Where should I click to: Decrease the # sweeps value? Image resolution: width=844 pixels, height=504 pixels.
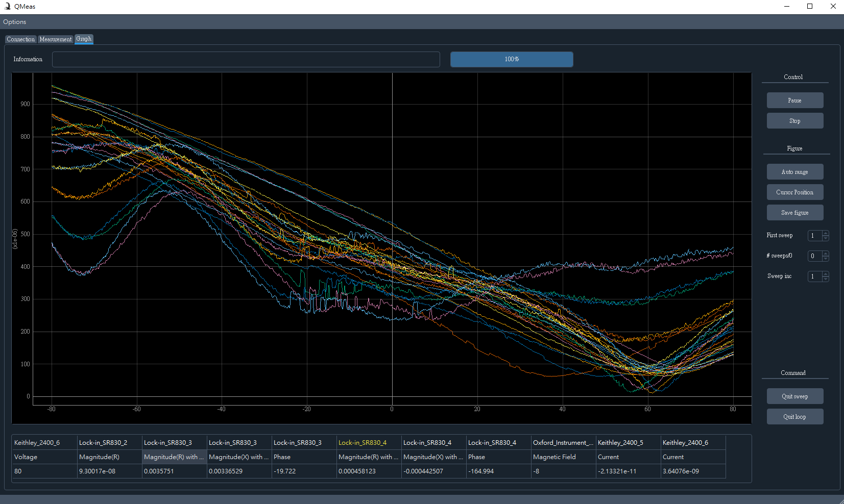click(x=826, y=259)
